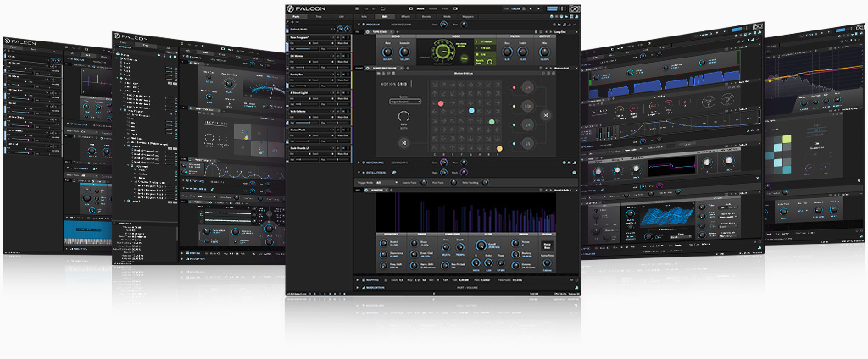Image resolution: width=868 pixels, height=359 pixels.
Task: Switch to the Effects tab
Action: (405, 17)
